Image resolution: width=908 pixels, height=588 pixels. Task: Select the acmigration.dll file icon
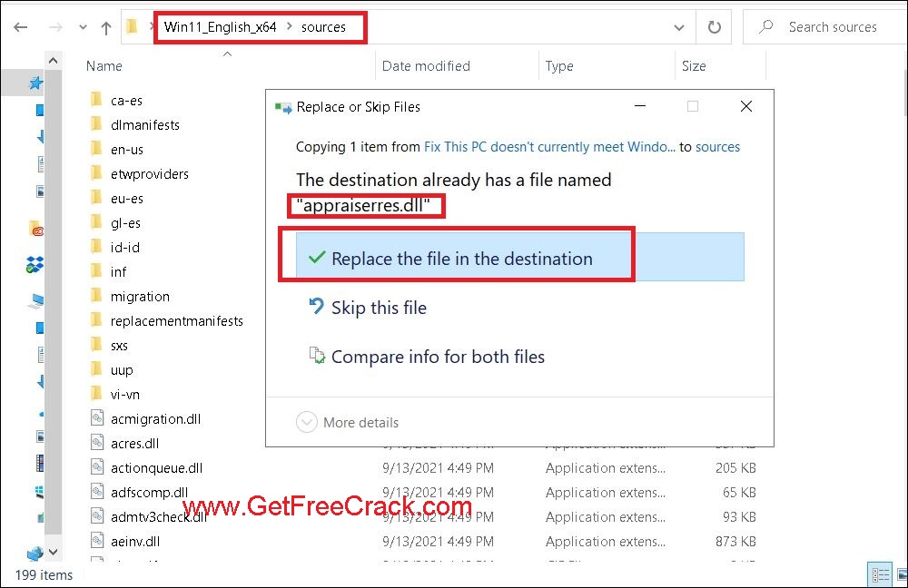(x=97, y=417)
